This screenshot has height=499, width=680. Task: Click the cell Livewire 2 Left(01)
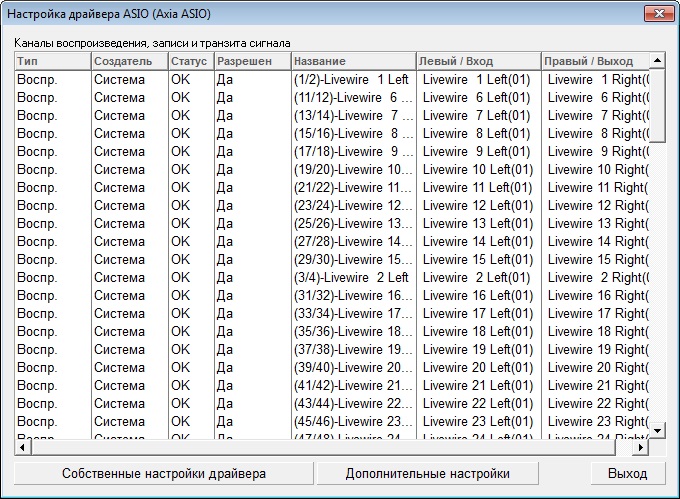point(477,277)
